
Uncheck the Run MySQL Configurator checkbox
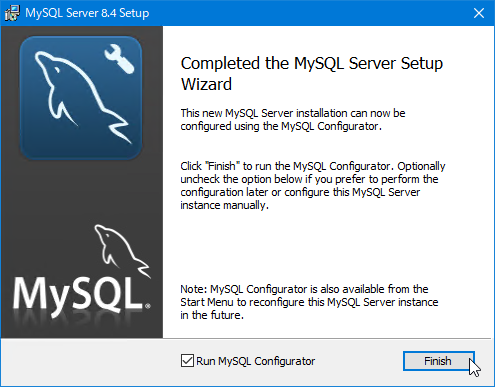coord(187,361)
